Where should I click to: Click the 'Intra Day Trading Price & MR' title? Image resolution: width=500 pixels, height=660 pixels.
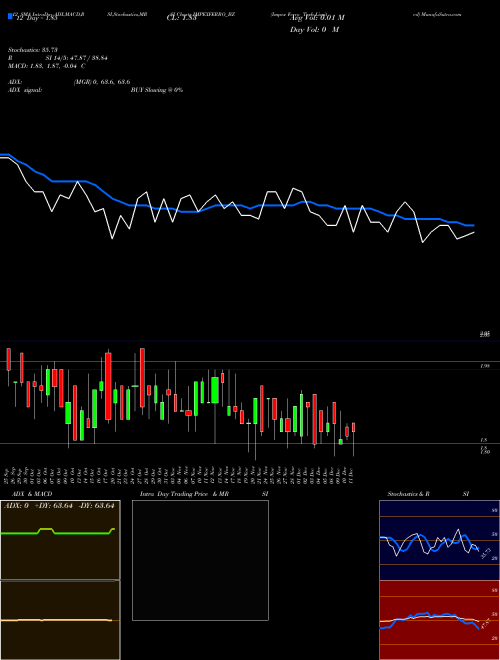[184, 494]
